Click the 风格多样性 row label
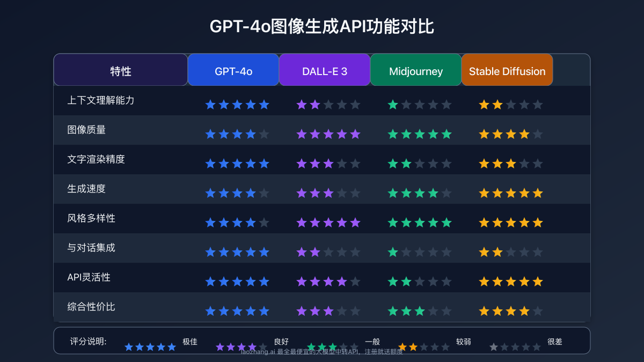This screenshot has width=644, height=362. coord(91,218)
